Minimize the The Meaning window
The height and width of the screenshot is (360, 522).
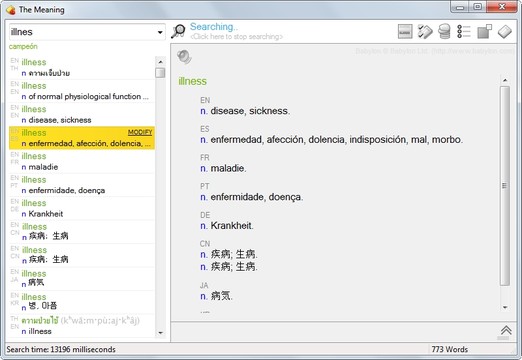(x=460, y=7)
